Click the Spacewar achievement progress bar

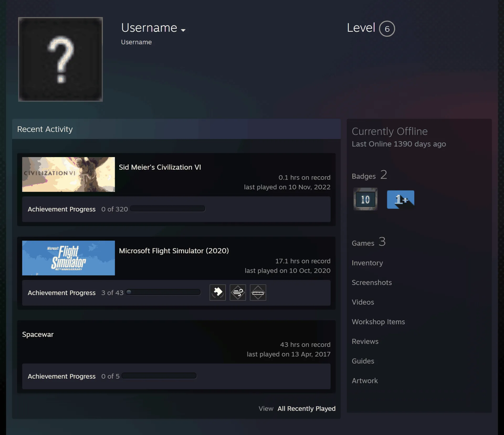[159, 376]
